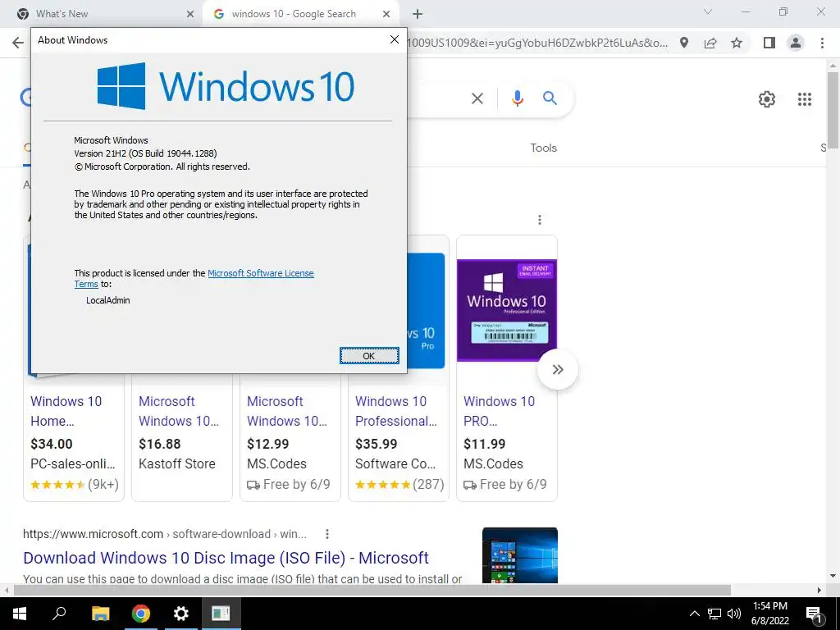Screen dimensions: 840x630
Task: Open Google quick settings gear
Action: (x=767, y=99)
